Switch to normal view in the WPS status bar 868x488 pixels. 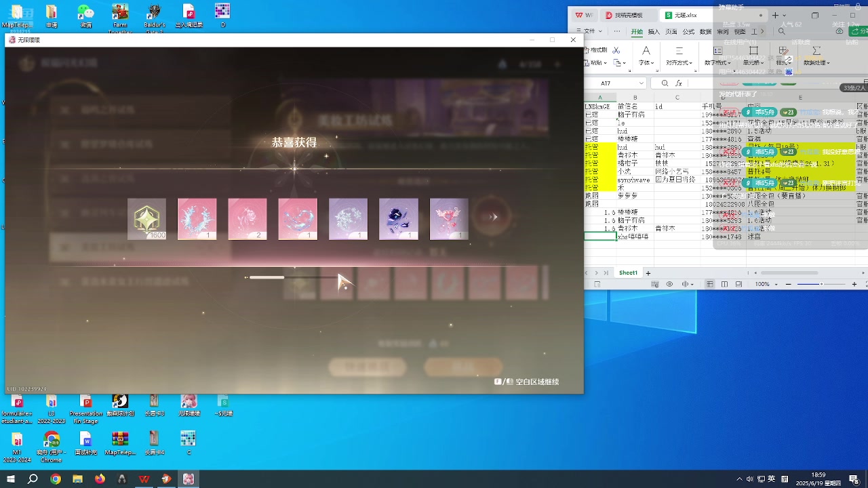(709, 284)
